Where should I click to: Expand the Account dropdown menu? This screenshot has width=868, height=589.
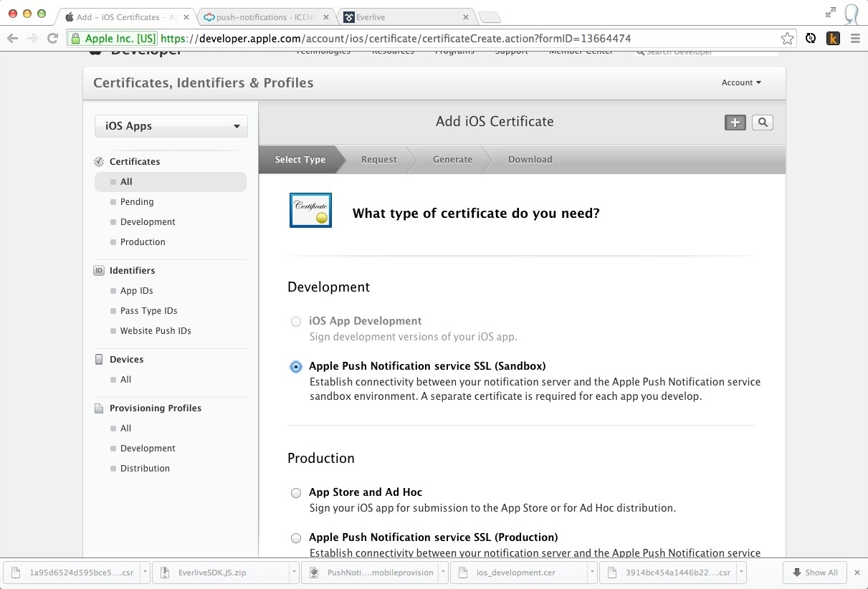[x=741, y=82]
